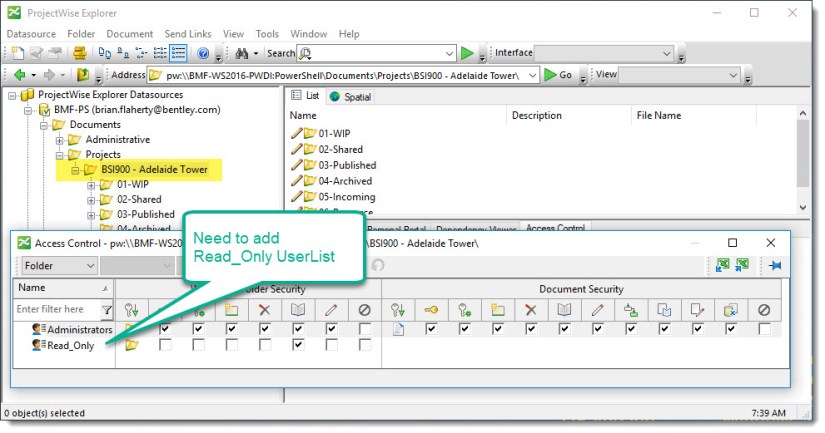The image size is (825, 433).
Task: Click the Go button
Action: click(558, 75)
